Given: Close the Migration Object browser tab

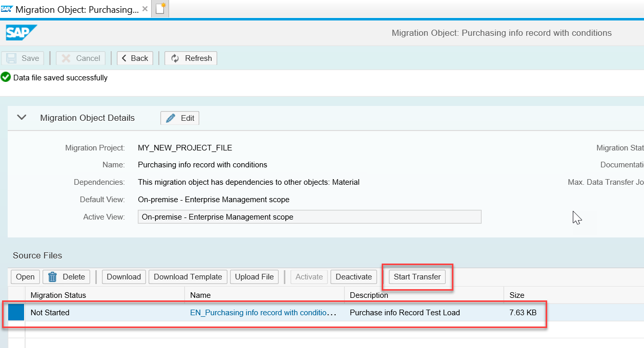Looking at the screenshot, I should pyautogui.click(x=145, y=9).
